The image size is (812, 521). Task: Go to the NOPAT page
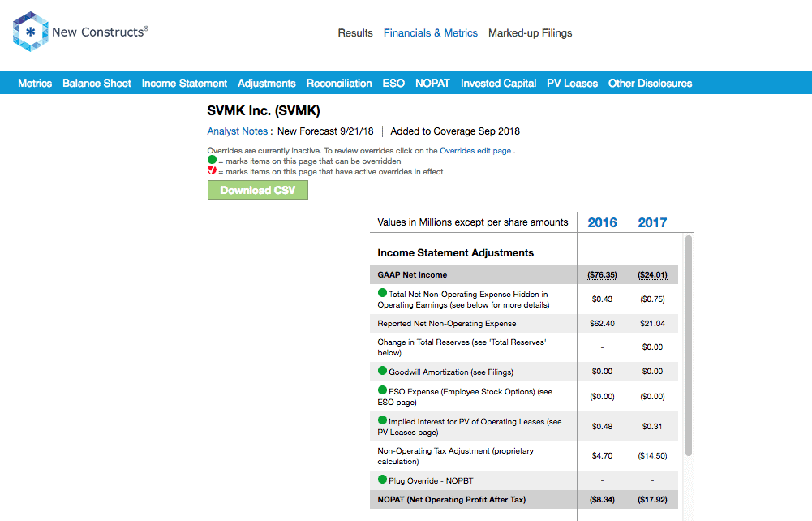[x=432, y=84]
